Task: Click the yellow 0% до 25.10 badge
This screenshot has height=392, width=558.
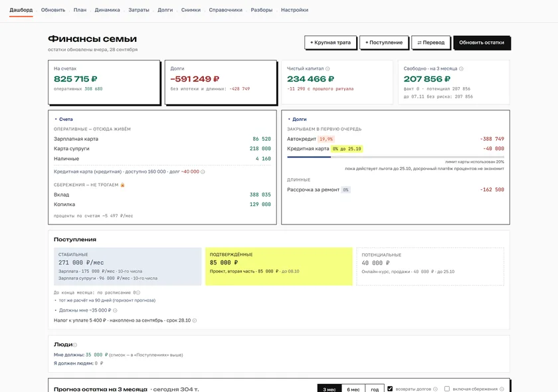Action: click(x=347, y=149)
